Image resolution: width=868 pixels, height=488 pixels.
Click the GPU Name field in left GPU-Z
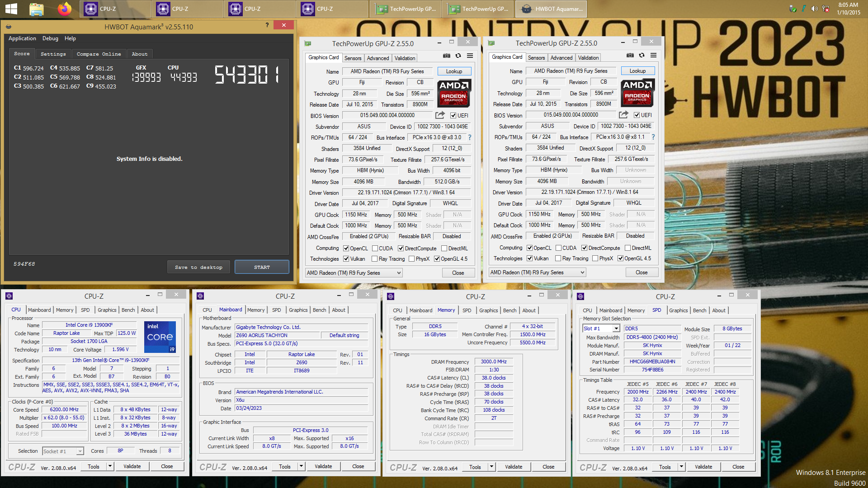click(387, 71)
